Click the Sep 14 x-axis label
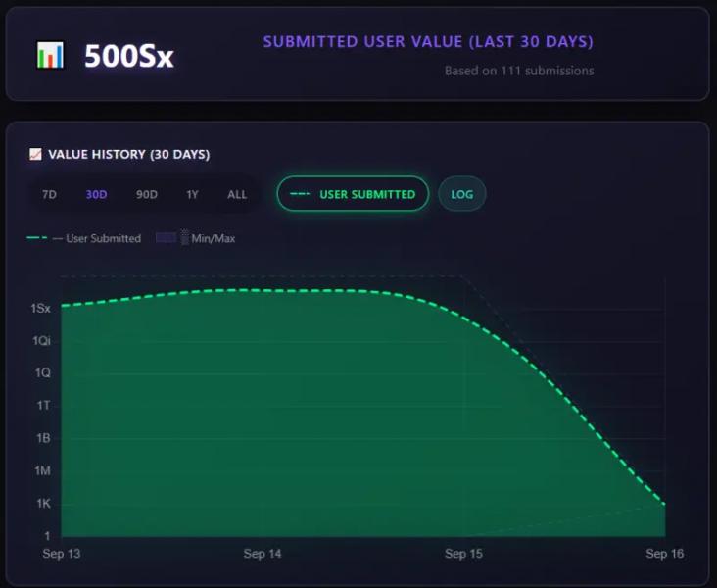Viewport: 717px width, 588px height. pos(263,555)
